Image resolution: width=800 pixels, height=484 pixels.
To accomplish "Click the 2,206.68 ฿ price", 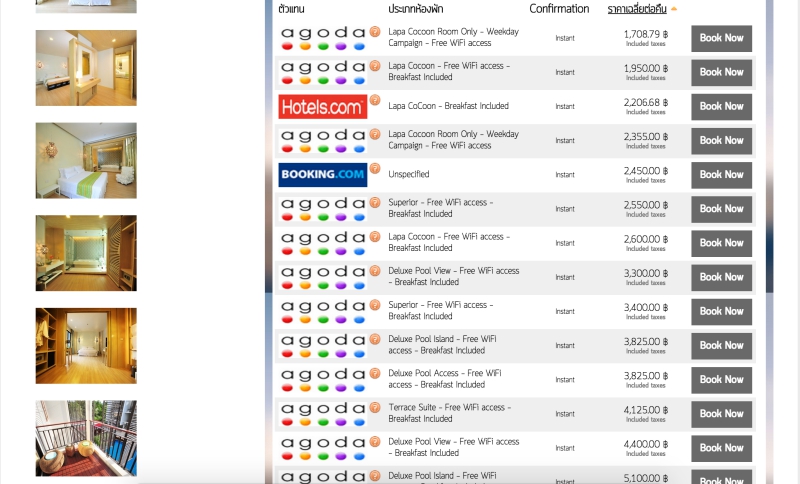I will click(645, 103).
